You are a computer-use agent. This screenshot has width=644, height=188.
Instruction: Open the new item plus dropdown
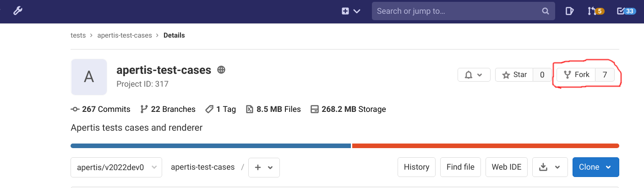coord(351,11)
